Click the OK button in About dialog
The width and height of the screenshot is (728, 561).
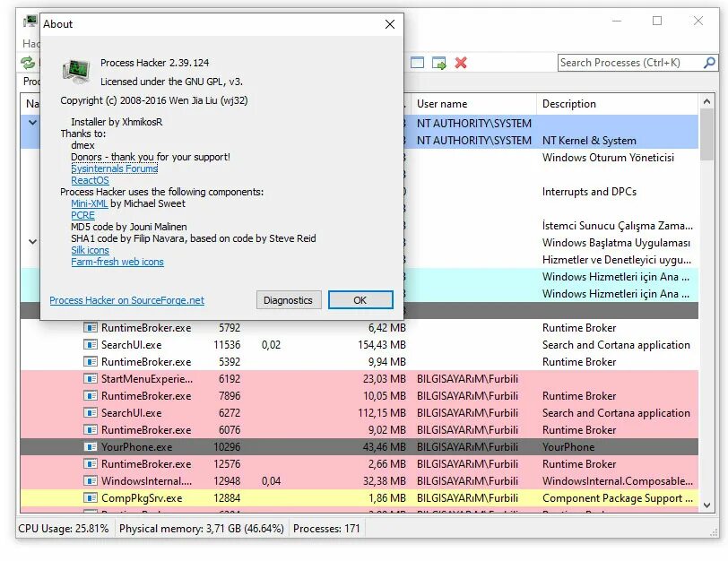click(360, 300)
